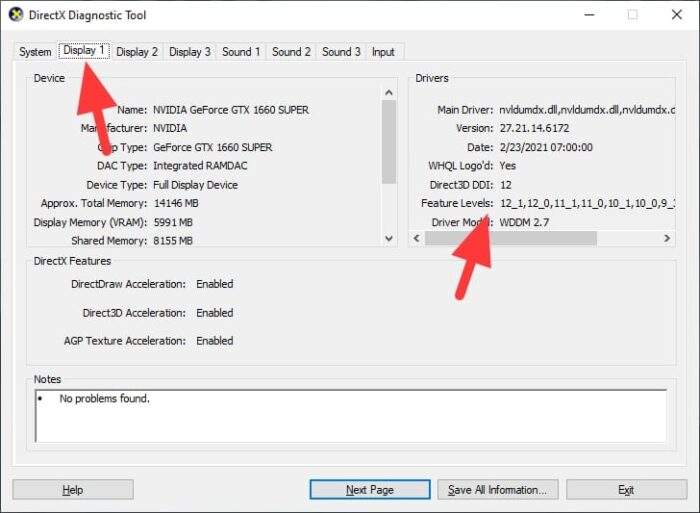Switch to the System tab
This screenshot has width=700, height=513.
(35, 52)
